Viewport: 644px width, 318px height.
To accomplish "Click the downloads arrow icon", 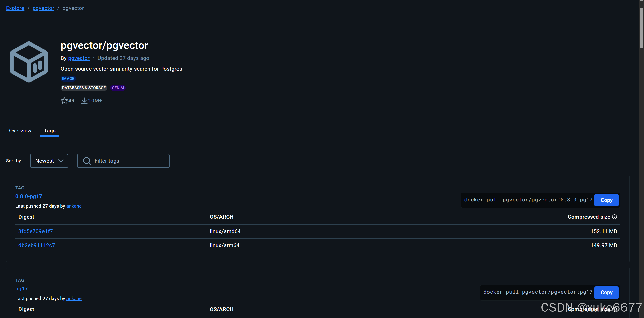I will click(x=84, y=101).
